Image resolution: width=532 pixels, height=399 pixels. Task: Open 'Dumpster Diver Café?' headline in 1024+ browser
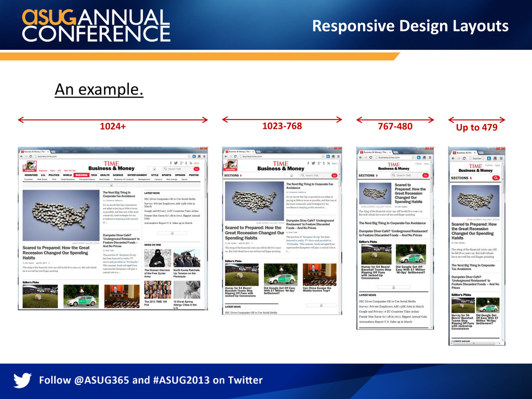[121, 241]
